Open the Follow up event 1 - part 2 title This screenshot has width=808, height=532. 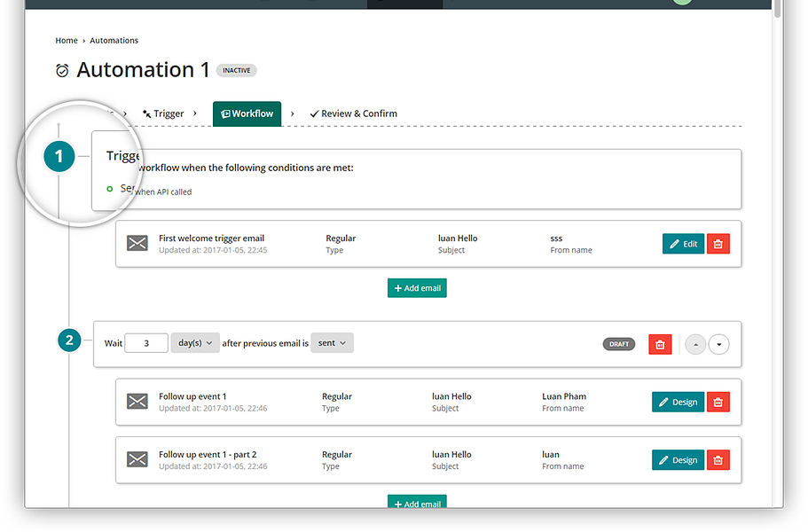point(208,454)
